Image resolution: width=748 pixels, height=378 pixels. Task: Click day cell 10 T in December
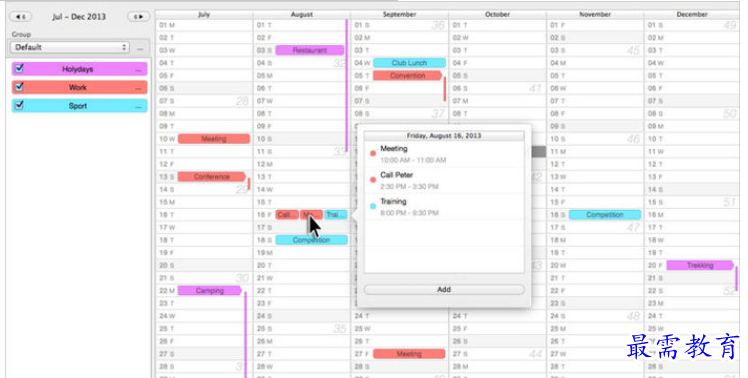(x=692, y=139)
